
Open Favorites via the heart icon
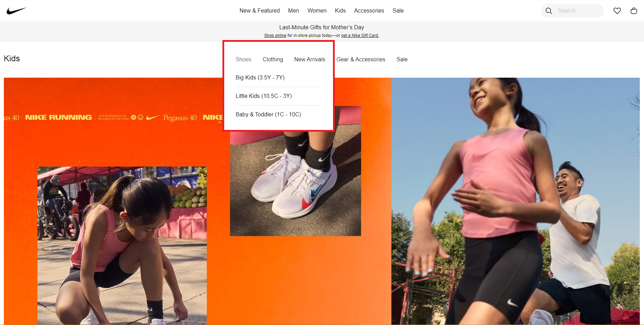[x=617, y=11]
